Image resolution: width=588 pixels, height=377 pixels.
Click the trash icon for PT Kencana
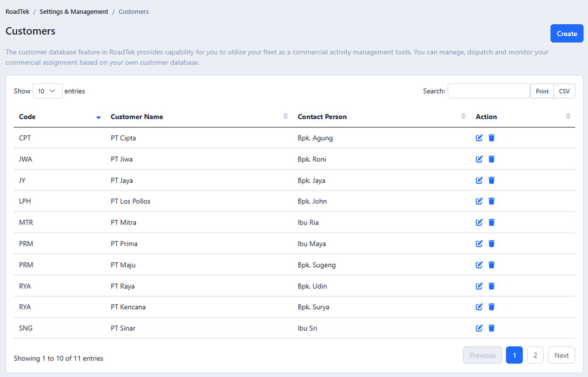[x=491, y=307]
